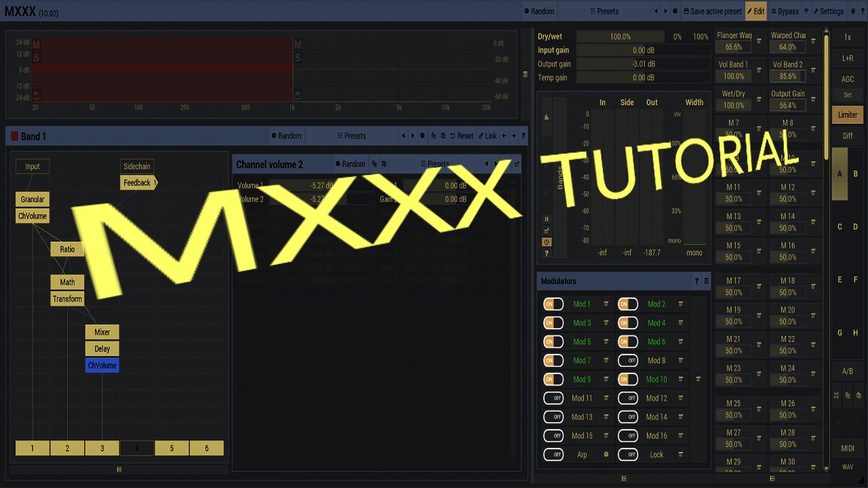The image size is (868, 488).
Task: Select the Granular module block
Action: click(x=33, y=200)
